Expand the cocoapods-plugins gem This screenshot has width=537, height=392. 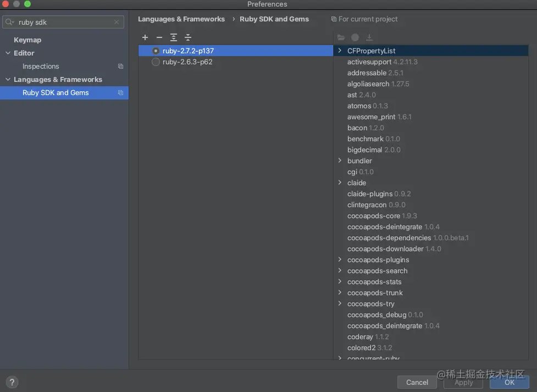[x=340, y=260]
